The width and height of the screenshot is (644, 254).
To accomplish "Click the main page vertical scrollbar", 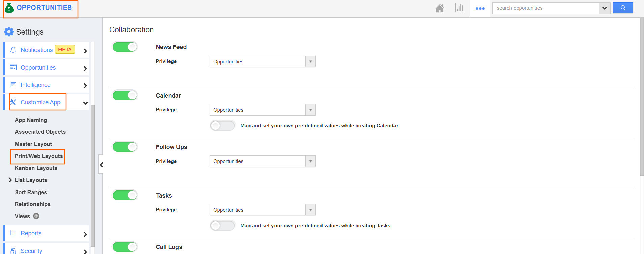I will tap(642, 97).
